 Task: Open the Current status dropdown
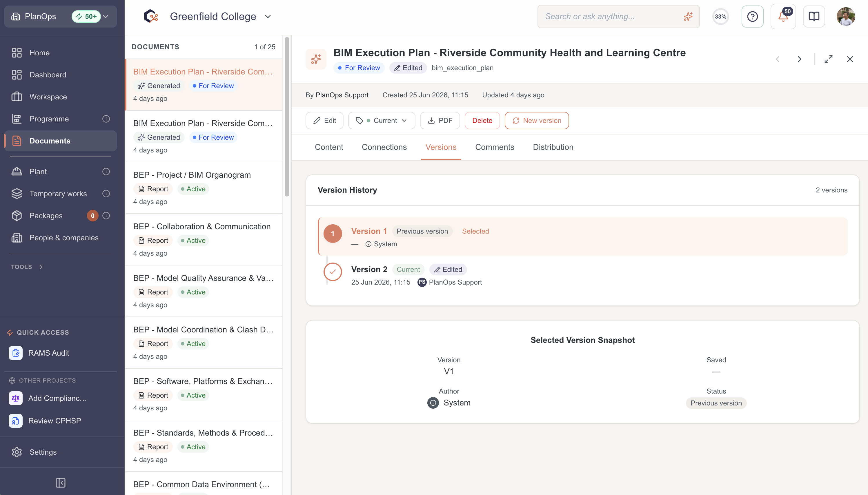[x=382, y=120]
